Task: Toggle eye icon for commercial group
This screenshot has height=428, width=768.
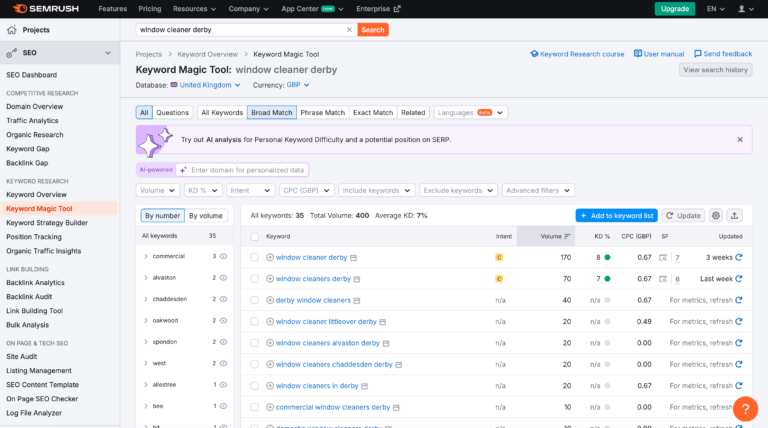Action: click(223, 256)
